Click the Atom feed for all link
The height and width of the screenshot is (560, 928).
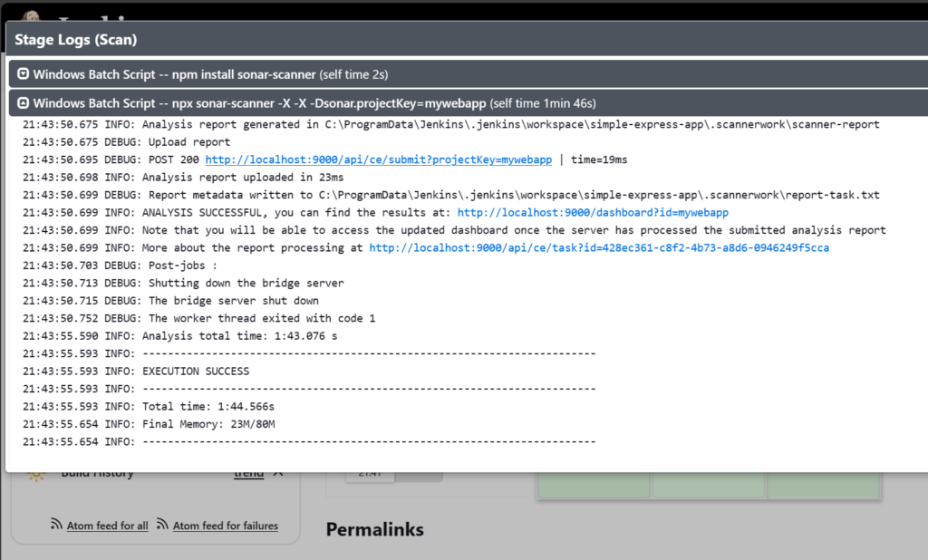tap(107, 526)
